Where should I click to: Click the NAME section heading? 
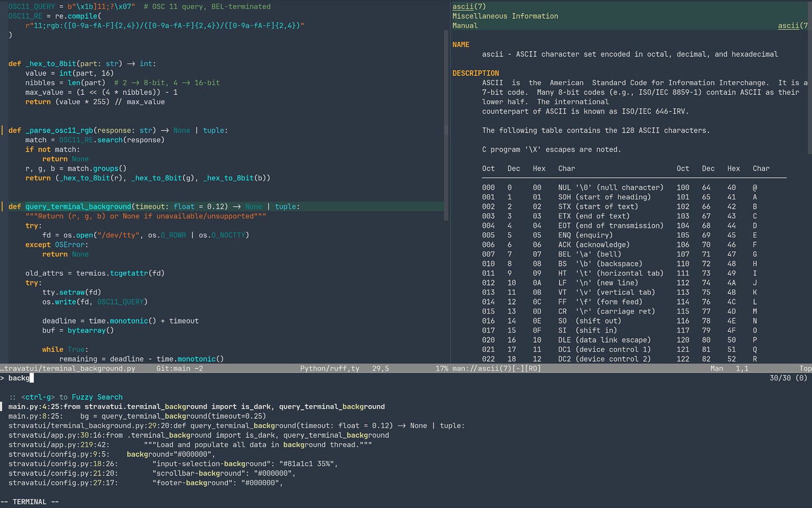[461, 45]
